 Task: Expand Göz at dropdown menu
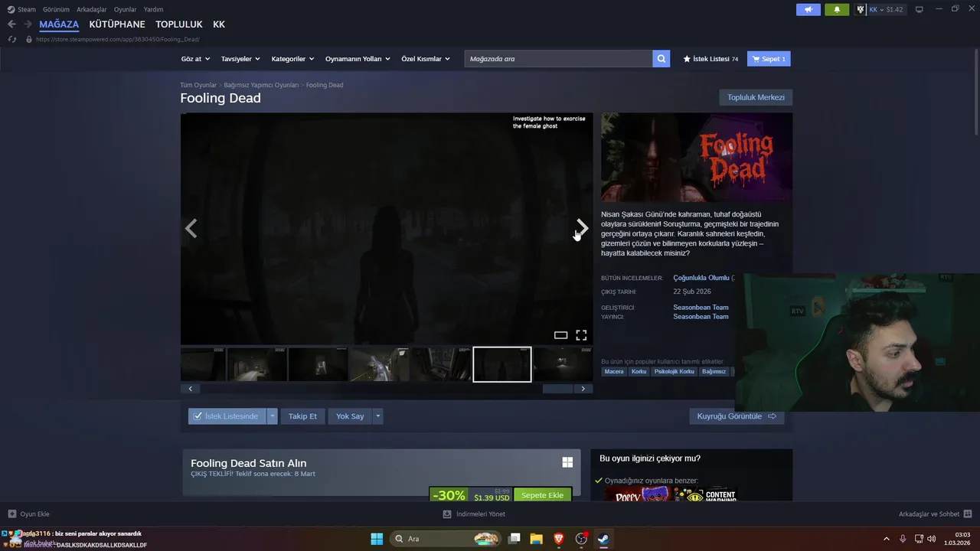click(x=195, y=59)
